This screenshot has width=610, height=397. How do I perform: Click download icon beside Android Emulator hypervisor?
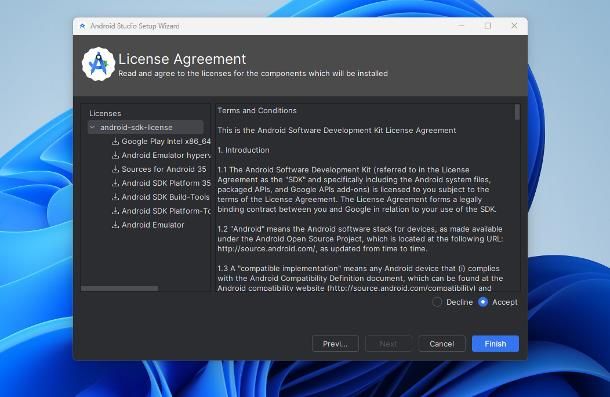click(x=115, y=155)
